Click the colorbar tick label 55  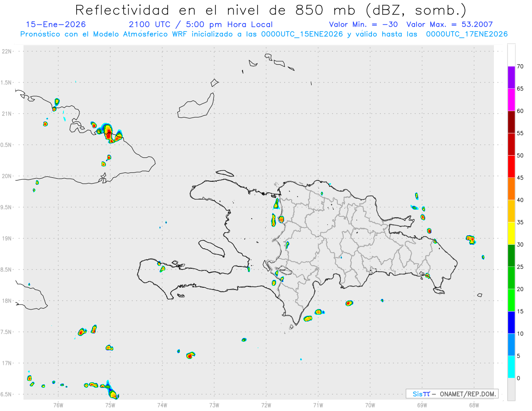[x=520, y=133]
